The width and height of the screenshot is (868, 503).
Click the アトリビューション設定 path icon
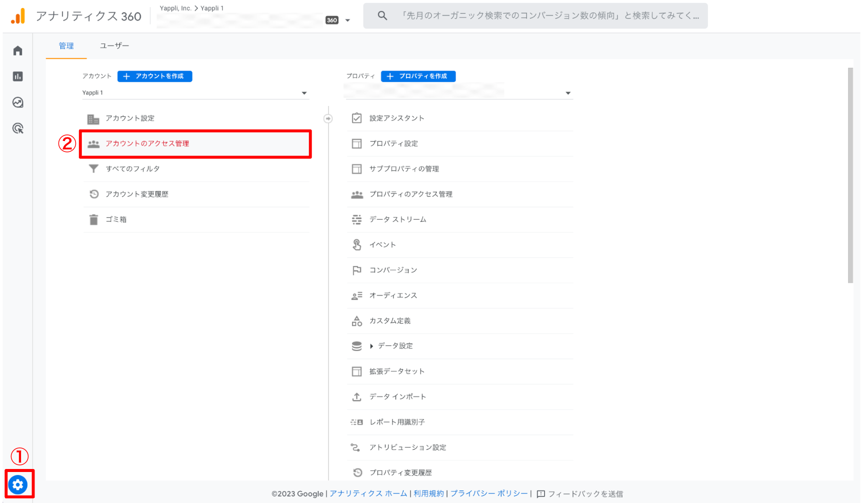pos(355,447)
